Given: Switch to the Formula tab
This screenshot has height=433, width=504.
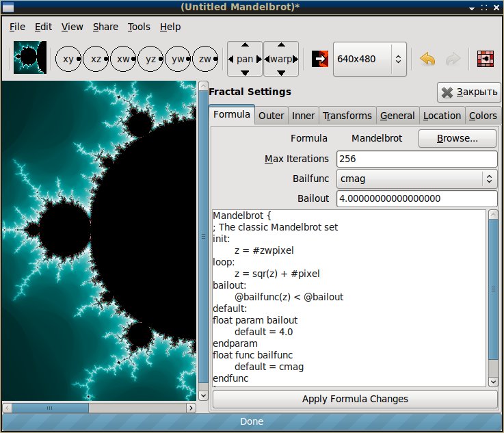Looking at the screenshot, I should 232,114.
